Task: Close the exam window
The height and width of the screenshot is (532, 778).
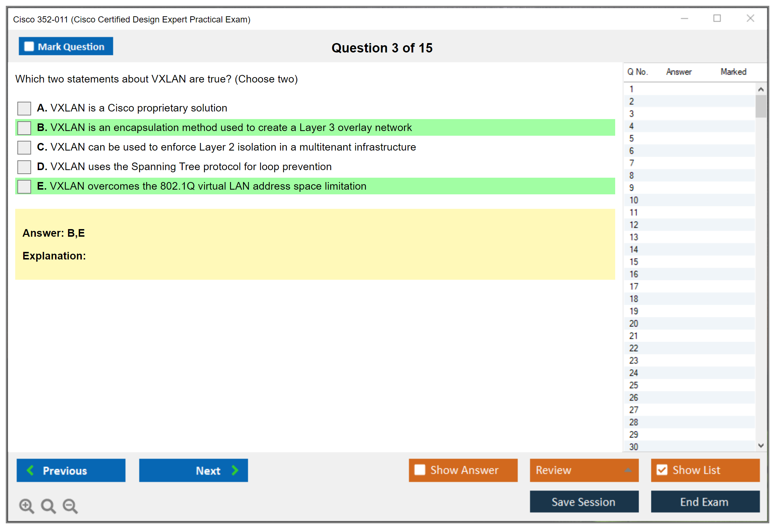Action: [750, 18]
